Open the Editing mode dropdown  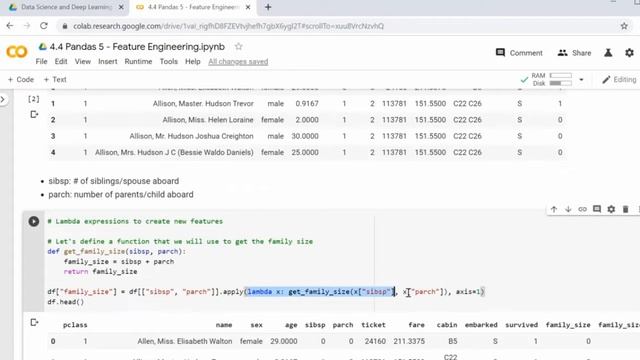tap(619, 80)
